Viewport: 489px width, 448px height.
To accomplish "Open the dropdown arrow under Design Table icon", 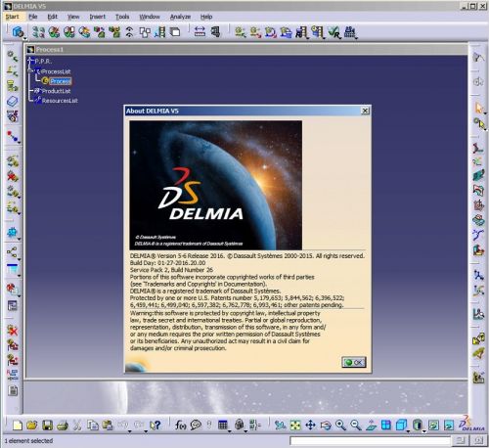I will coord(230,431).
